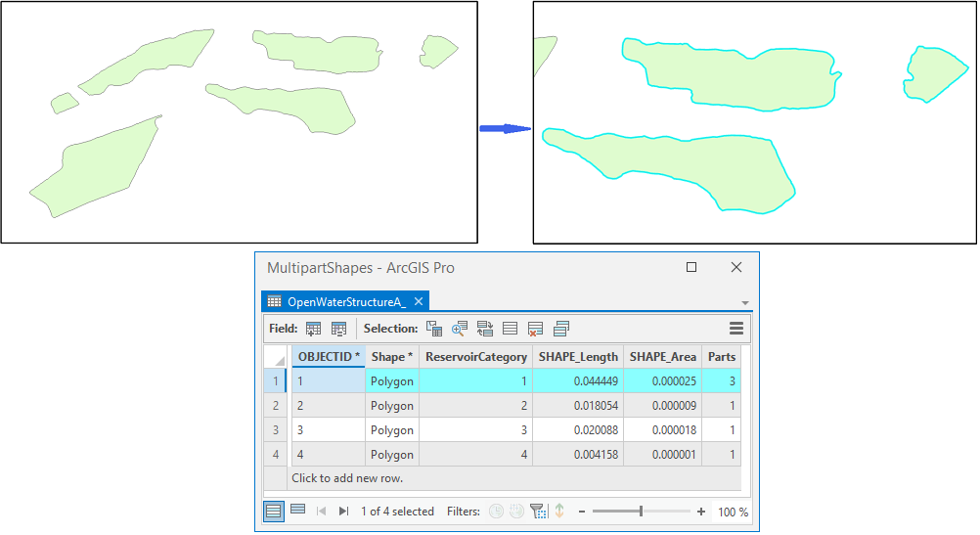Click SHAPE_Length cell 0.018054
This screenshot has height=535, width=980.
pos(578,405)
